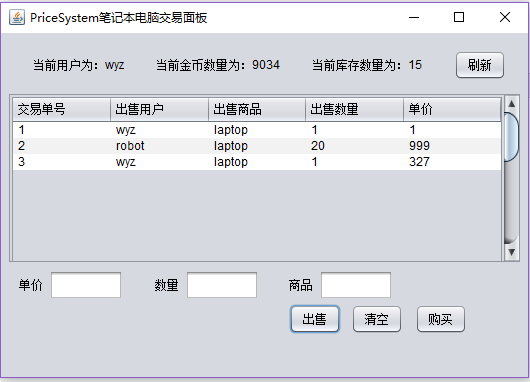Viewport: 530px width, 382px height.
Task: Click the table scrollbar up arrow
Action: (x=511, y=104)
